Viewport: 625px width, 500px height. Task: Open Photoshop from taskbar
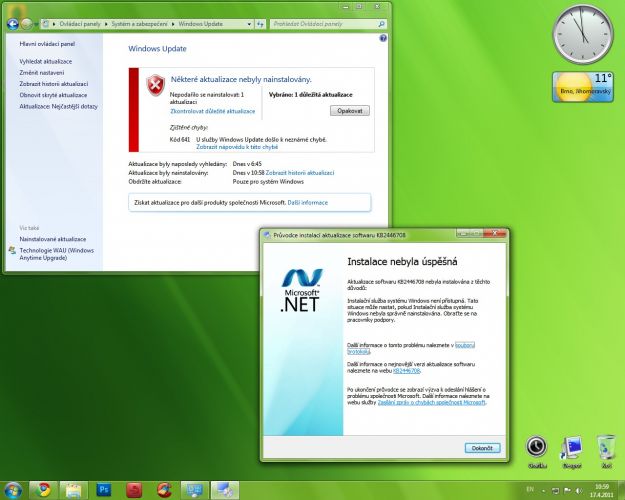pyautogui.click(x=104, y=490)
